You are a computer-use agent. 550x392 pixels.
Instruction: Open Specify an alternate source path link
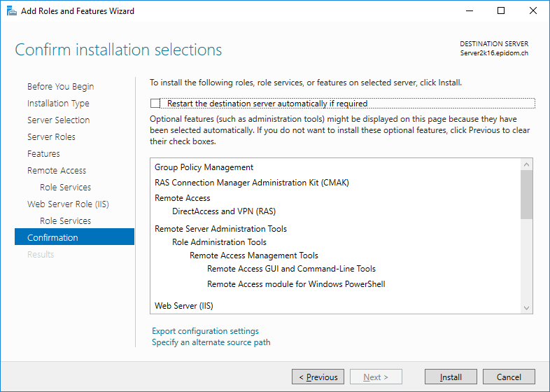click(x=211, y=342)
